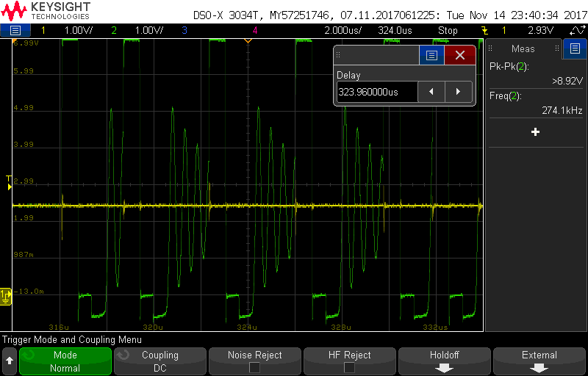Click the >8.92V peak-to-peak reading
Image resolution: width=588 pixels, height=376 pixels.
tap(567, 81)
